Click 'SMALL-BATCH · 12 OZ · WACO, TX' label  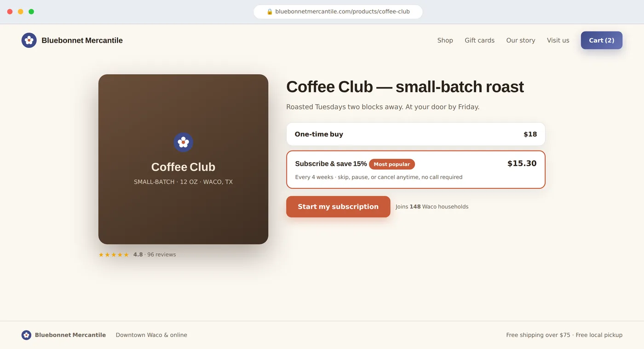tap(183, 182)
